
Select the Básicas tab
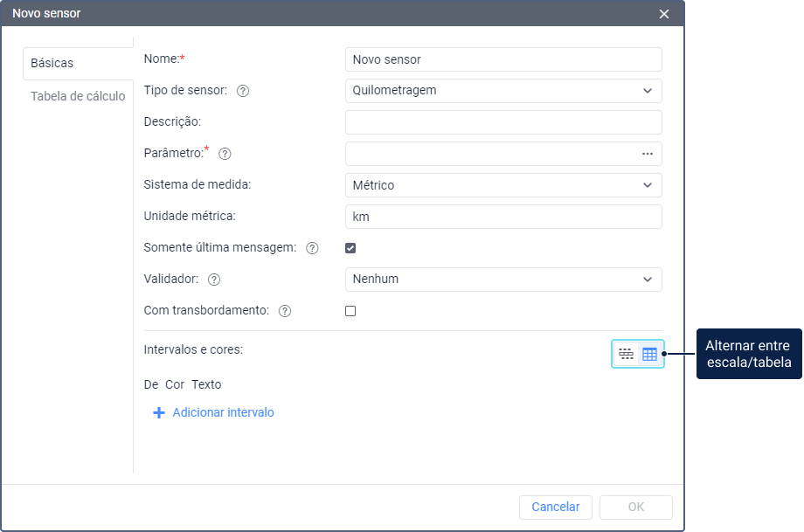point(78,63)
